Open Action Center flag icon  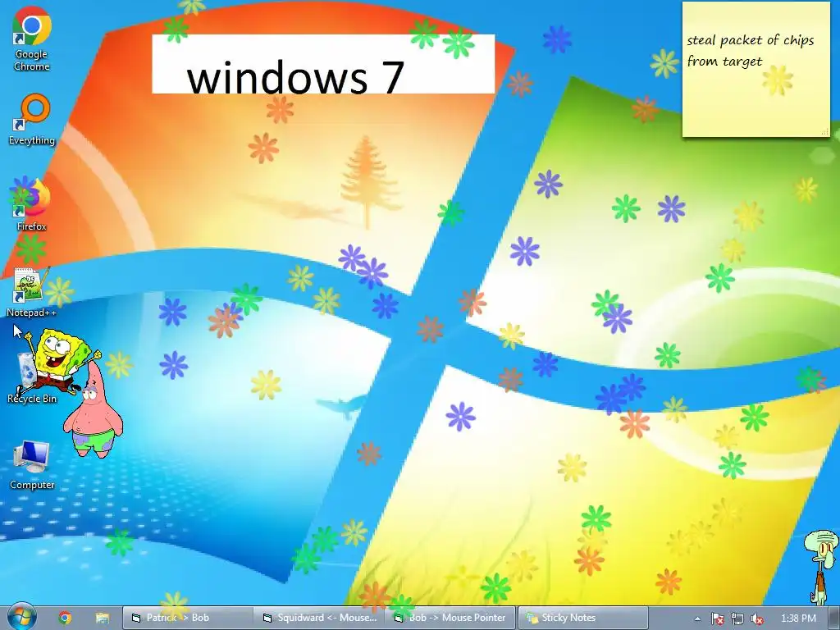717,619
